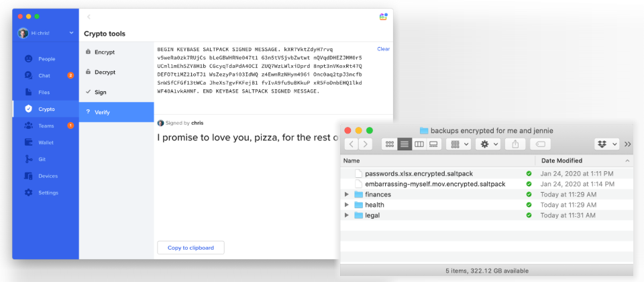
Task: Sort Finder list by Date Modified
Action: point(584,160)
